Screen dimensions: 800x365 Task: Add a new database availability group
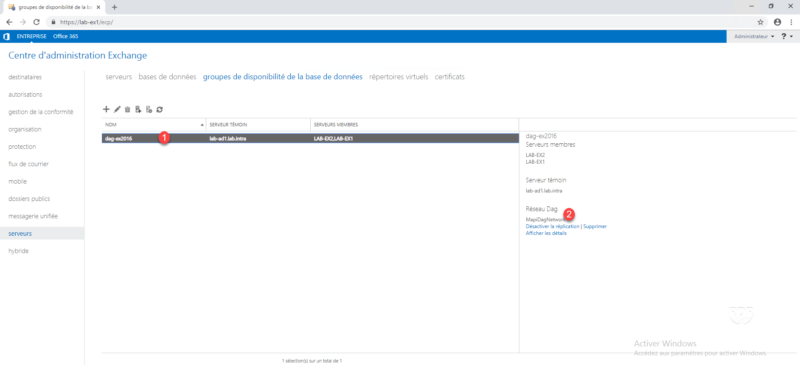106,109
